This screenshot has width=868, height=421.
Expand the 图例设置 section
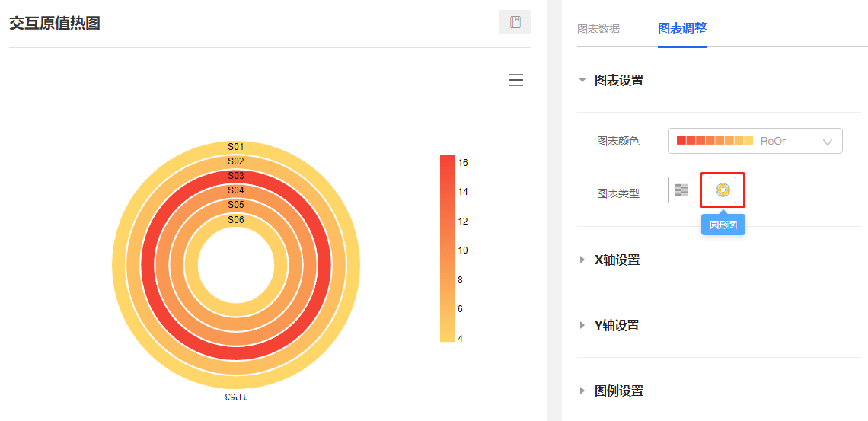click(x=610, y=391)
